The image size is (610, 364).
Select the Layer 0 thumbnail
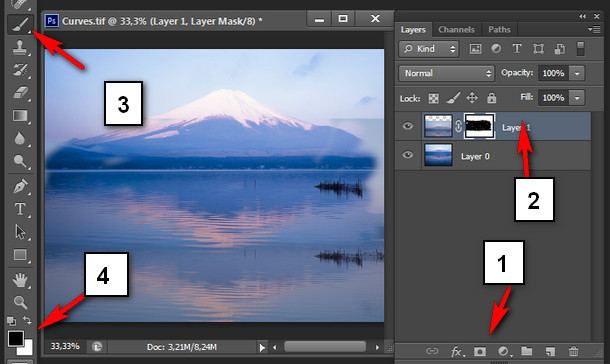[438, 155]
